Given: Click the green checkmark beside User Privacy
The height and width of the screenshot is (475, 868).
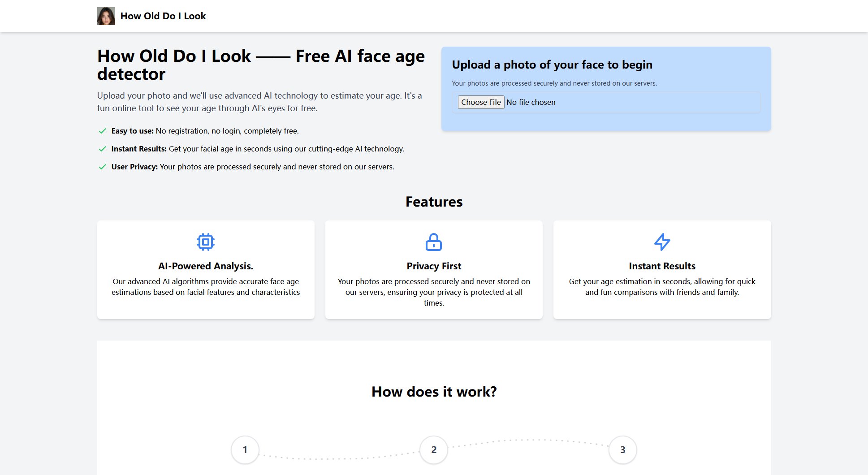Looking at the screenshot, I should tap(103, 167).
